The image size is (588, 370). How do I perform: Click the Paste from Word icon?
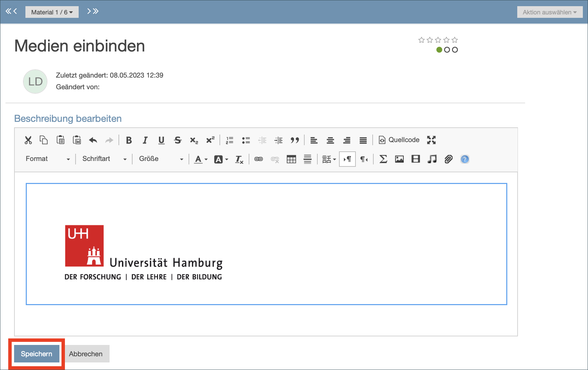[77, 140]
